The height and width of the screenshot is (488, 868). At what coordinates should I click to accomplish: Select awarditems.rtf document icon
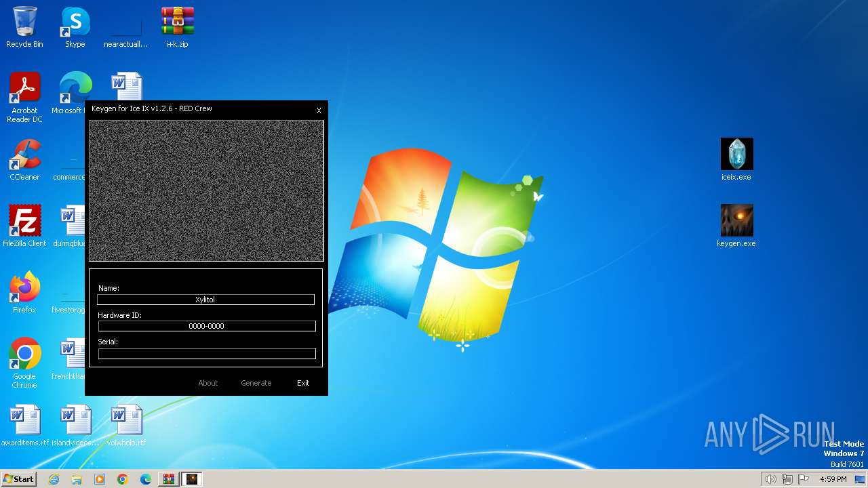(x=25, y=425)
